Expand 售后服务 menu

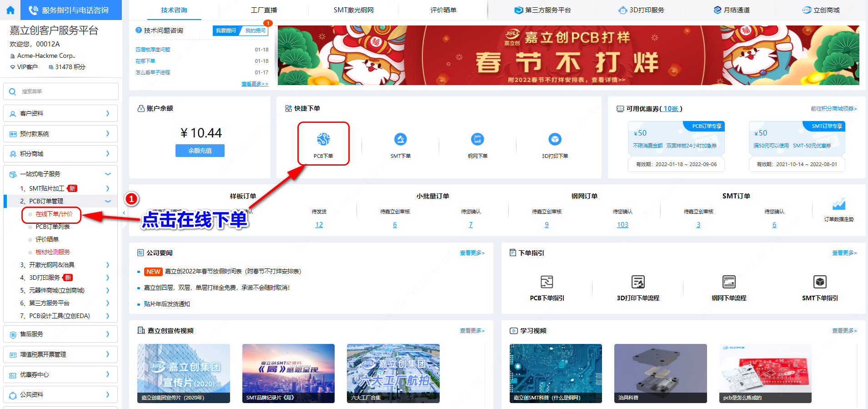[60, 334]
